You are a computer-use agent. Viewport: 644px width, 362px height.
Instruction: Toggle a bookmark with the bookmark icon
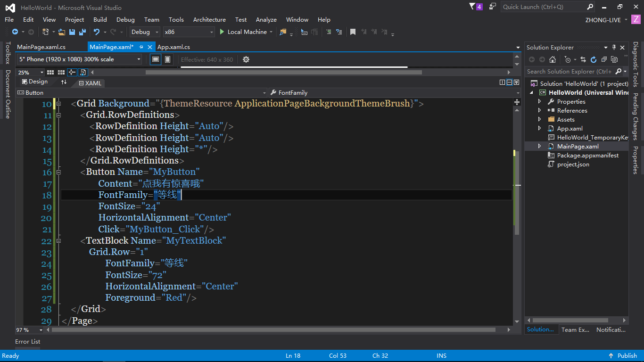352,32
